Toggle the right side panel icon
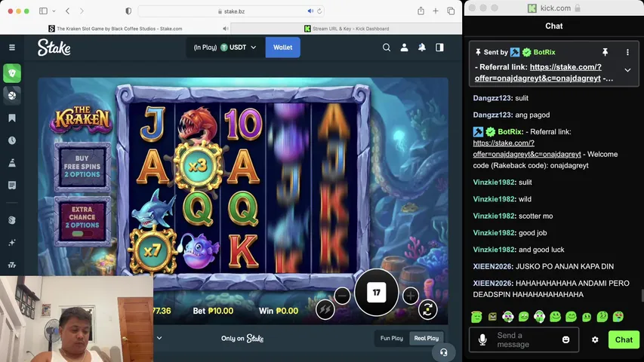Screen dimensions: 644x362 pos(439,48)
